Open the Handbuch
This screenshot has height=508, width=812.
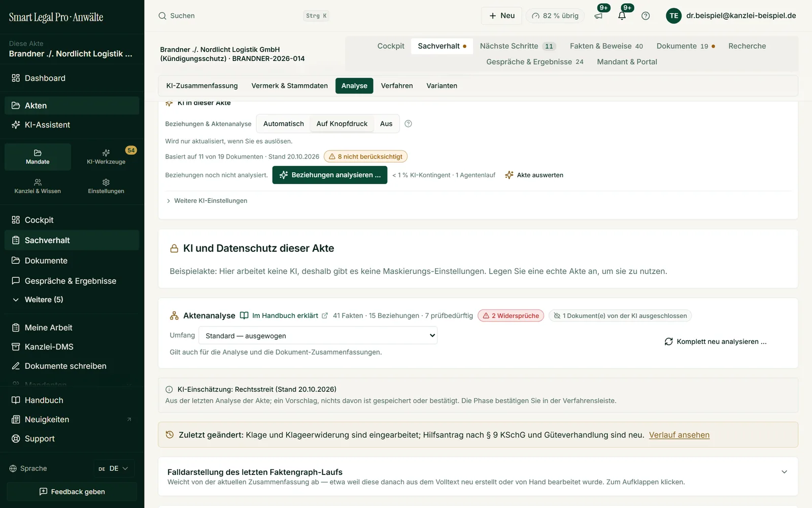pyautogui.click(x=72, y=400)
